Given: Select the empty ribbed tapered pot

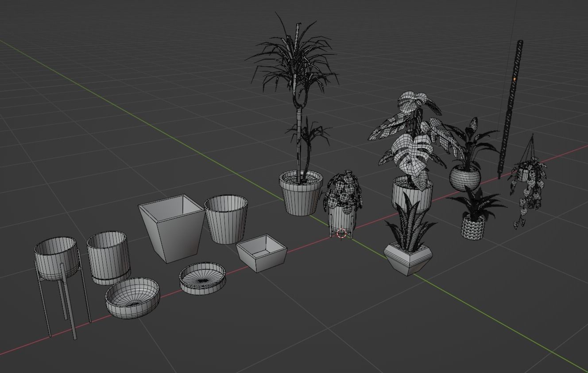Looking at the screenshot, I should (x=226, y=220).
